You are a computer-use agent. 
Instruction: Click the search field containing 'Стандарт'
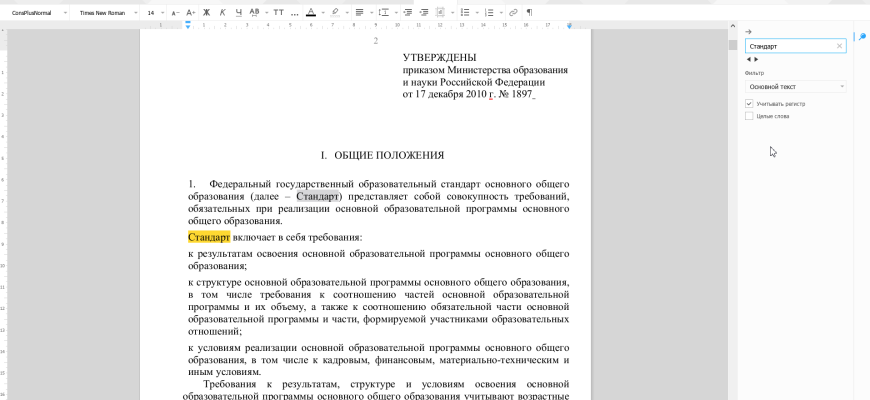coord(788,46)
